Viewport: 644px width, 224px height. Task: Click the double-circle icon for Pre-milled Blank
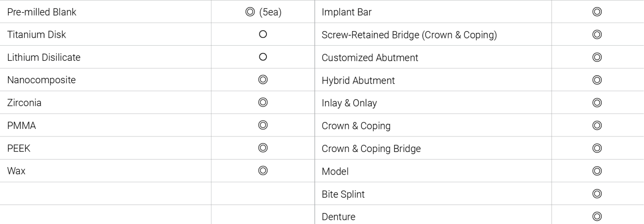[x=249, y=12]
